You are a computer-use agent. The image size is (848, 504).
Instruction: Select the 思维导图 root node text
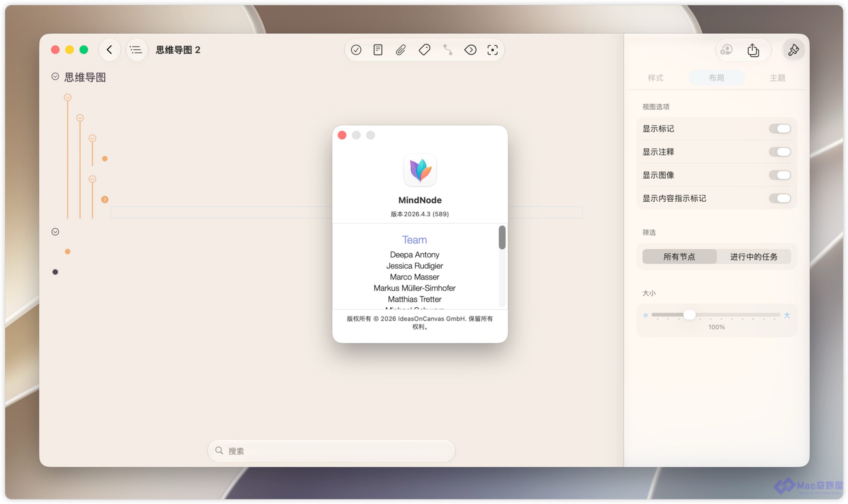pyautogui.click(x=85, y=77)
